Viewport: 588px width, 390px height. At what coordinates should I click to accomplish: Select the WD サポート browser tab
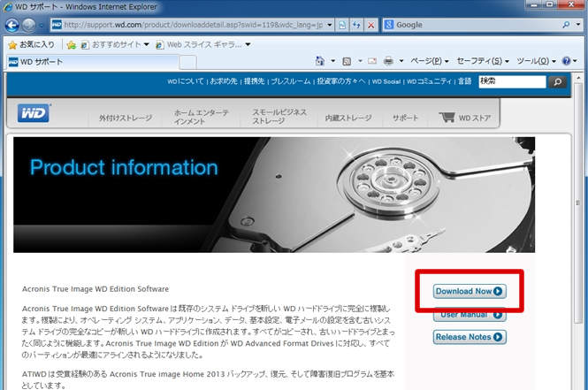point(92,62)
